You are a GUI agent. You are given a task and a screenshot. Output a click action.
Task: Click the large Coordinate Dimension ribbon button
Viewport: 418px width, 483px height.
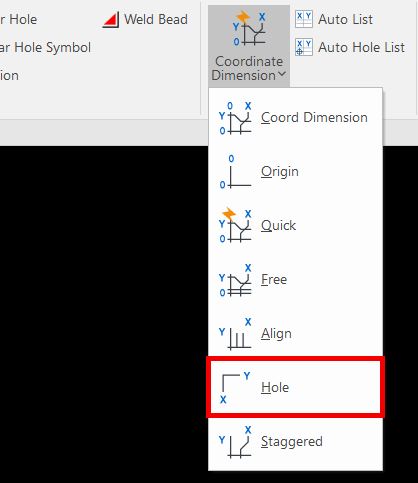[249, 46]
